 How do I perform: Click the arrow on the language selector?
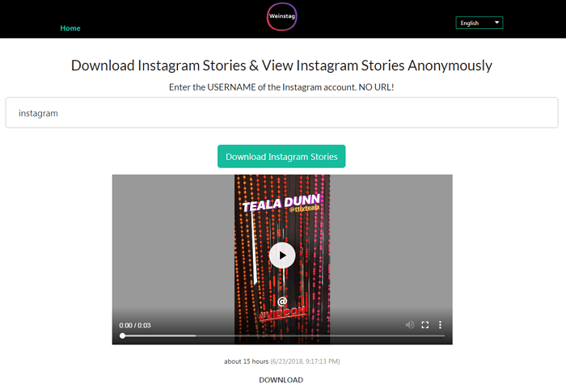click(x=496, y=23)
